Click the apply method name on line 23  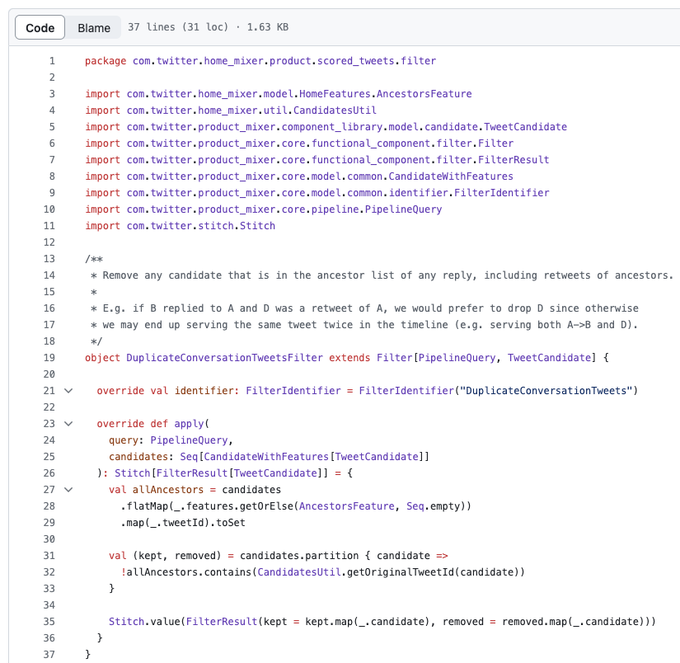click(189, 424)
